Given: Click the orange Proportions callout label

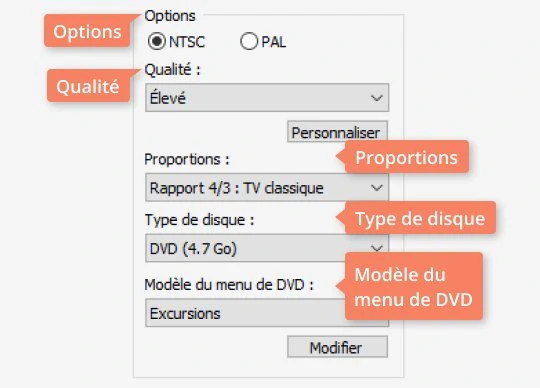Looking at the screenshot, I should click(x=406, y=157).
